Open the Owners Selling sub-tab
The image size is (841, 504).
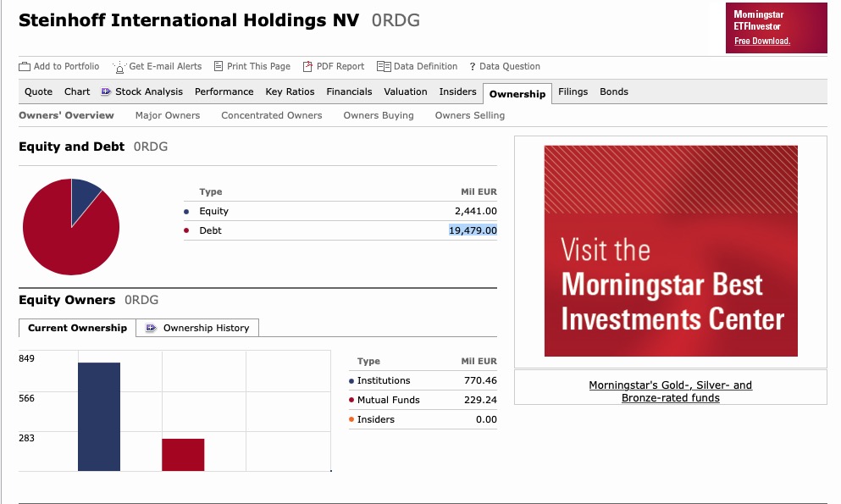pyautogui.click(x=469, y=115)
